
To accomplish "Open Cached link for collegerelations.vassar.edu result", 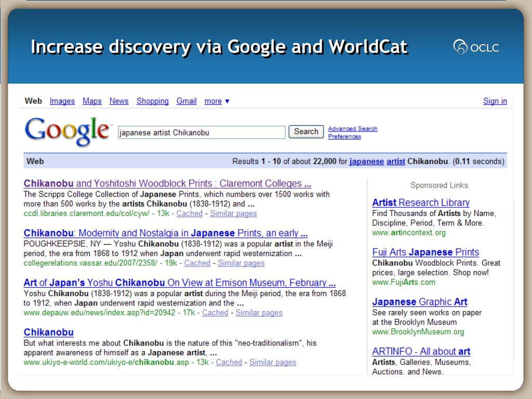I will click(197, 263).
